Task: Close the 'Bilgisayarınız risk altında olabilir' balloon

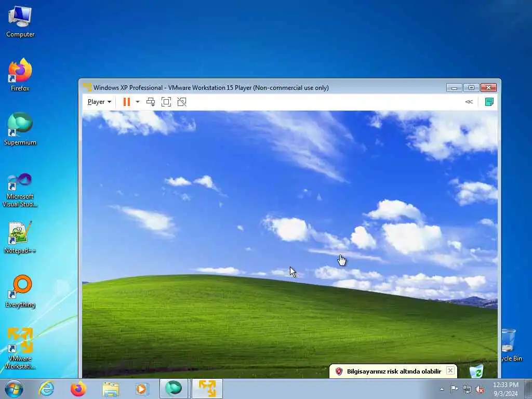Action: click(450, 370)
